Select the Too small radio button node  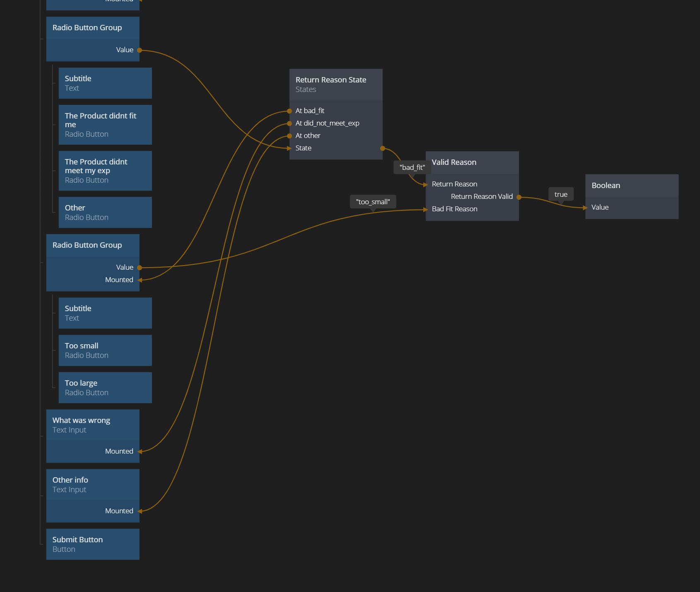pos(105,350)
